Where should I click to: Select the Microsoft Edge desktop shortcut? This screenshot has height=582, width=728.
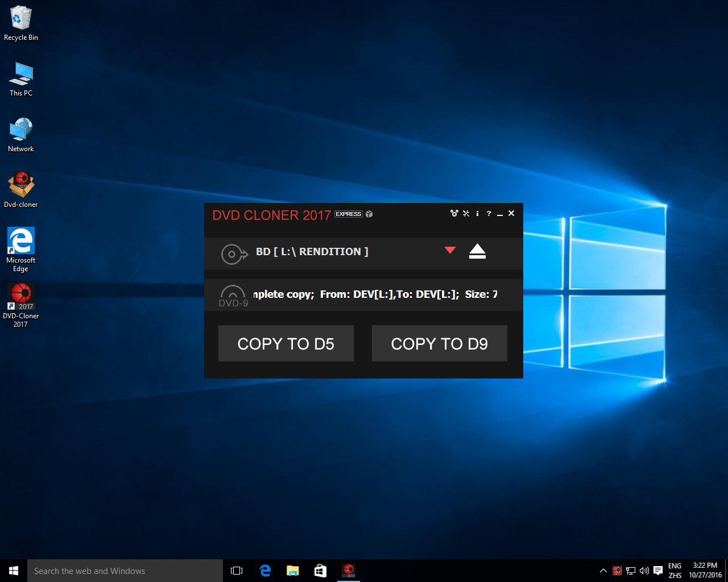tap(21, 250)
